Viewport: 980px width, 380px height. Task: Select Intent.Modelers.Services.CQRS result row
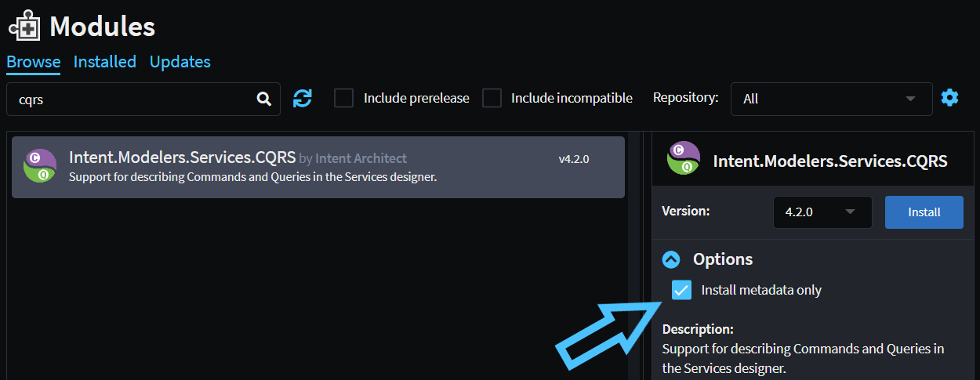point(318,167)
